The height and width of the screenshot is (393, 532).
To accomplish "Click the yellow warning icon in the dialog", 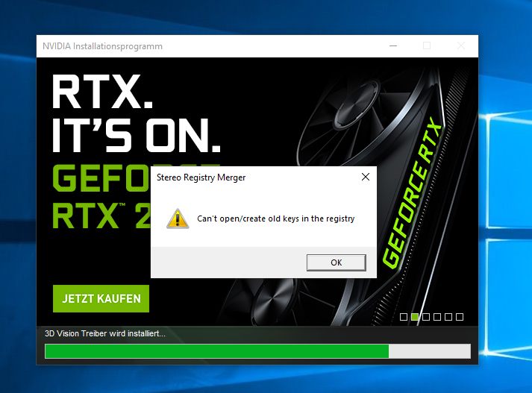I will pos(178,218).
